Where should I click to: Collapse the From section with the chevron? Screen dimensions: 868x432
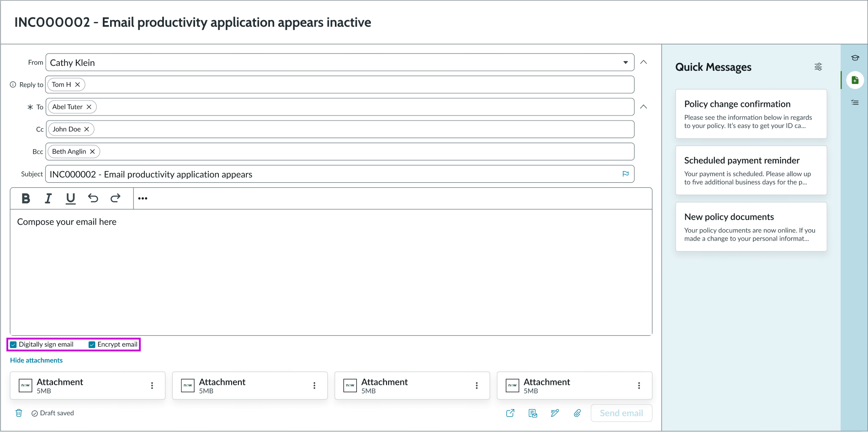[644, 62]
